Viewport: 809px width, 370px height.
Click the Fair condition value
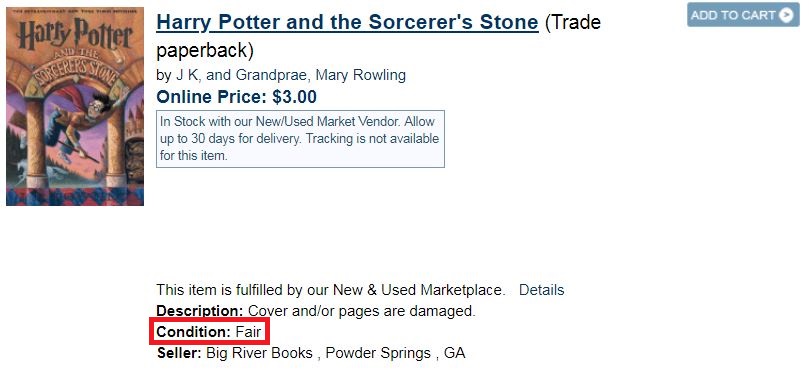249,332
